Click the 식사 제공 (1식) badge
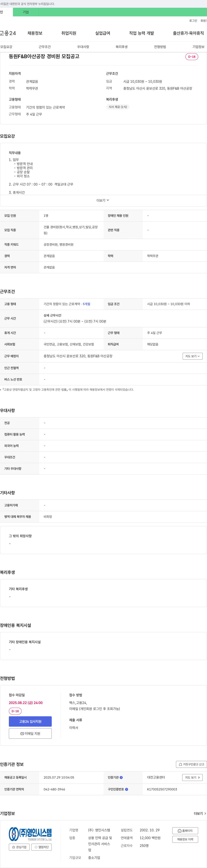The height and width of the screenshot is (868, 207). (118, 107)
